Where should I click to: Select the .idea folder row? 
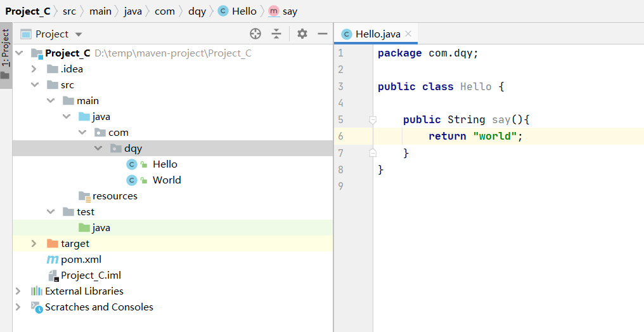click(172, 69)
